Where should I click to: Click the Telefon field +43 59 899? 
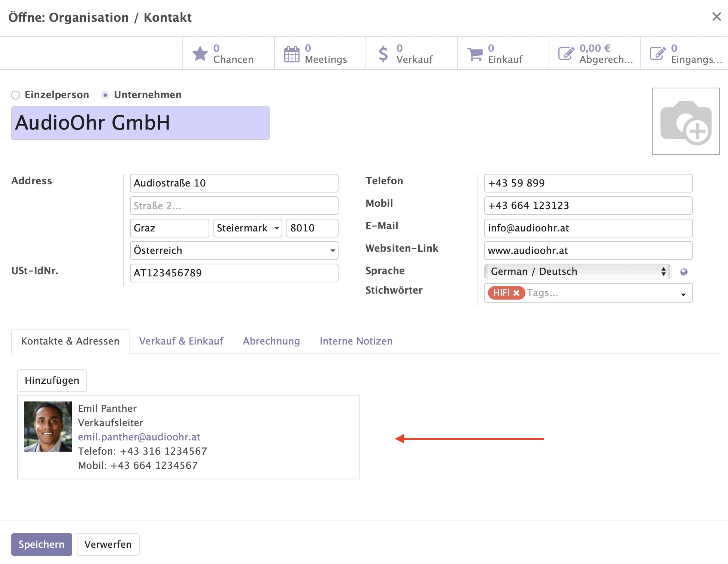coord(588,183)
